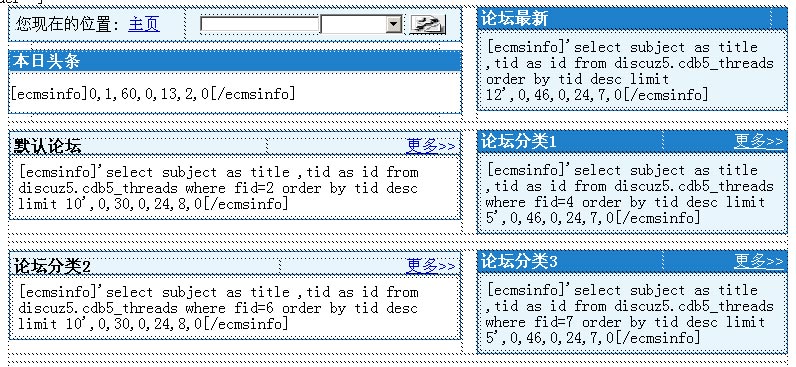796x367 pixels.
Task: Click the 默认论坛 heading text
Action: coord(47,146)
